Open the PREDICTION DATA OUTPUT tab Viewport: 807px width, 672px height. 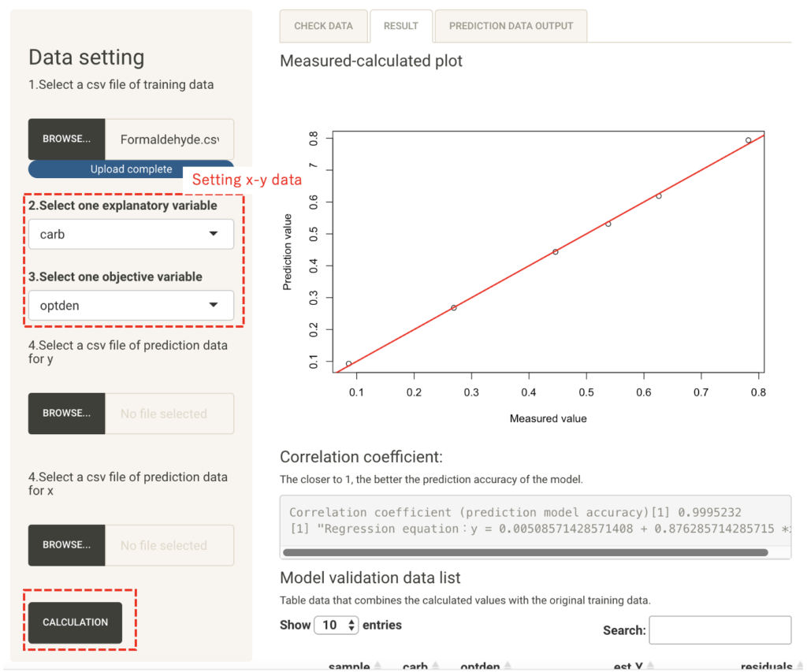511,26
